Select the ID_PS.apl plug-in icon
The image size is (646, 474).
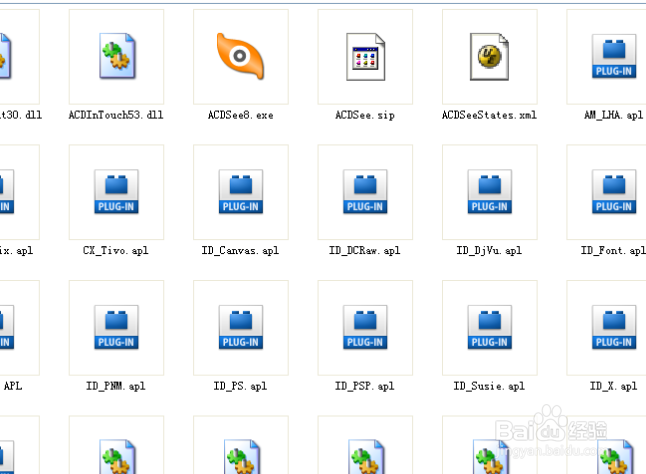coord(241,327)
